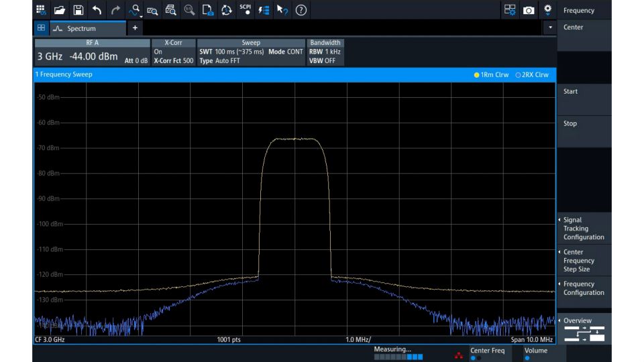
Task: Switch to the Spectrum tab
Action: (x=88, y=28)
